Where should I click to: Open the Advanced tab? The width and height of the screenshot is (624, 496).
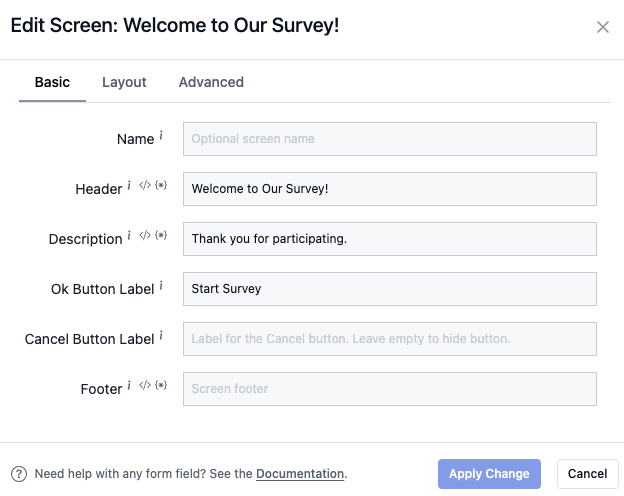click(x=211, y=82)
